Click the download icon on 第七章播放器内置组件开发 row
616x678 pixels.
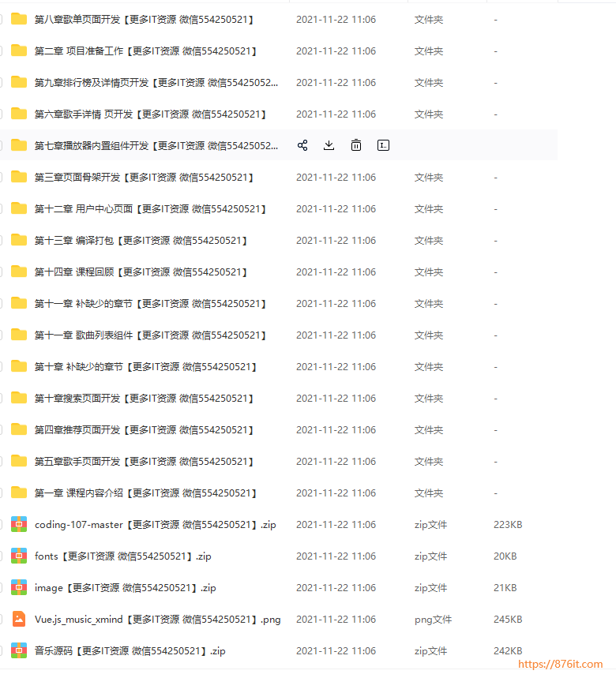coord(329,145)
